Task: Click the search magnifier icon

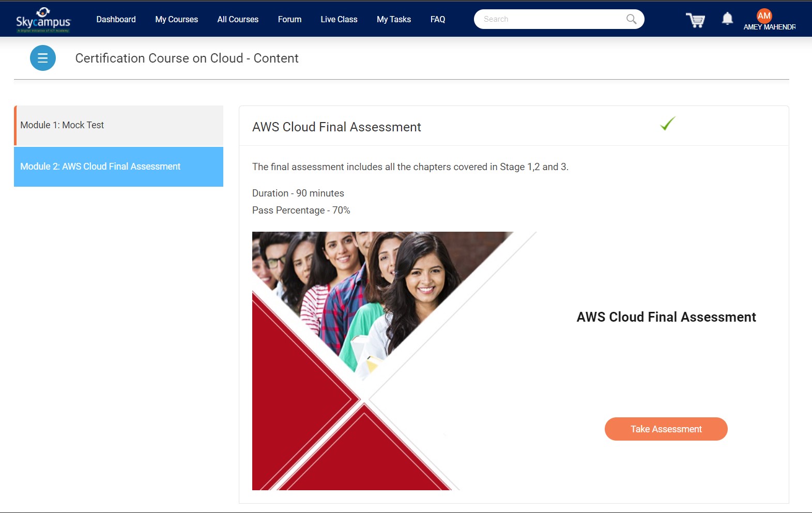Action: (x=631, y=19)
